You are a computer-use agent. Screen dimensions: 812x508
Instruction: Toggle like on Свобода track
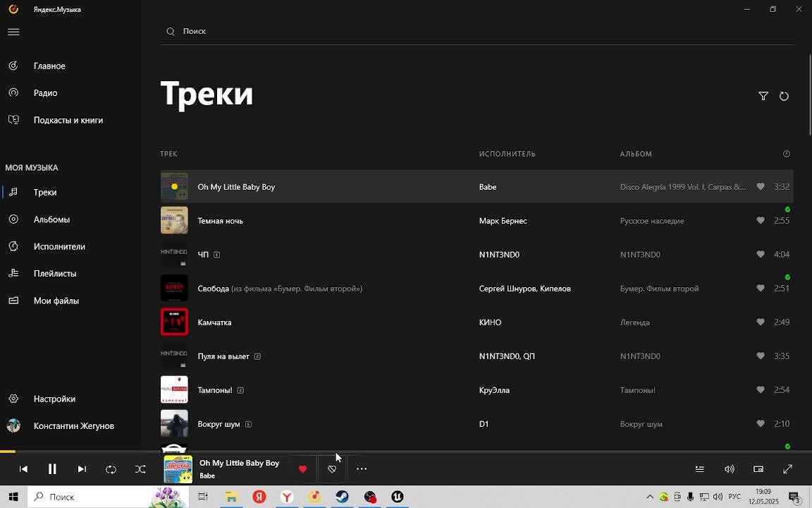tap(761, 288)
